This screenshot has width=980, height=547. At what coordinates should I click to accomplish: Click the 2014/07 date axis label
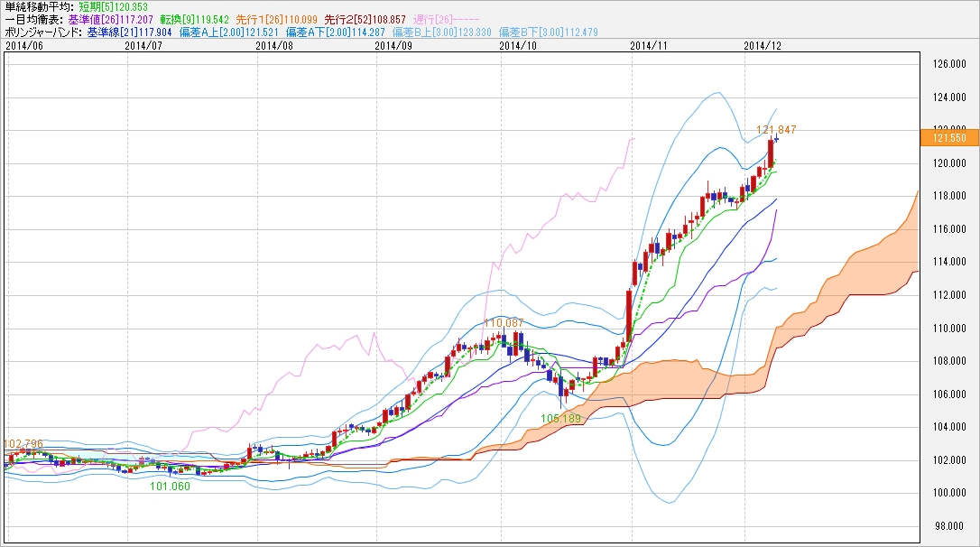pyautogui.click(x=143, y=43)
